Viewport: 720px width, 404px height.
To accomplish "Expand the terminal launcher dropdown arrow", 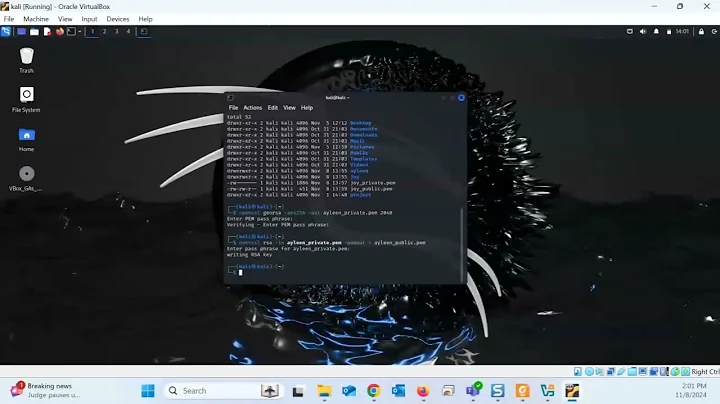I will coord(79,31).
